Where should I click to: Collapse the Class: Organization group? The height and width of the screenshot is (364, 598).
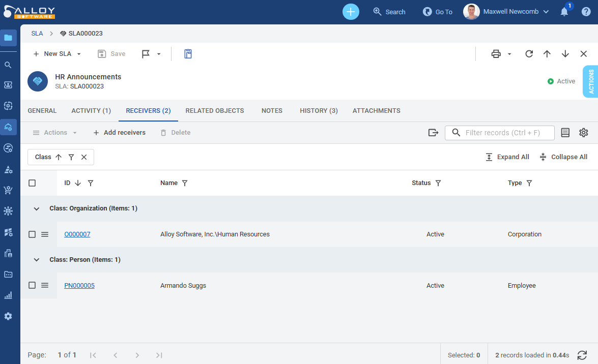click(x=36, y=208)
